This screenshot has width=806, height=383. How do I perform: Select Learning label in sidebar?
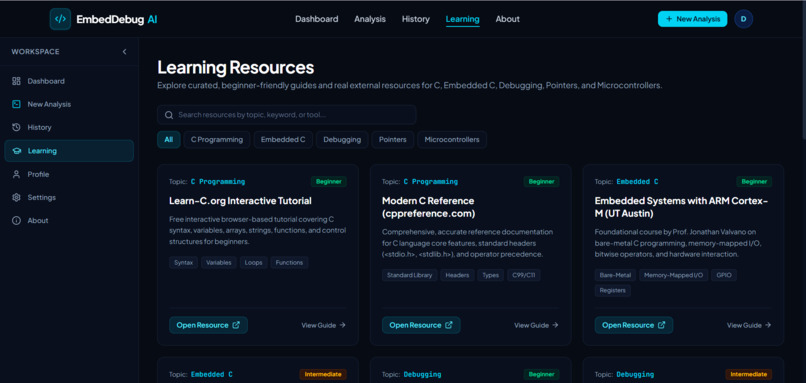(x=42, y=151)
